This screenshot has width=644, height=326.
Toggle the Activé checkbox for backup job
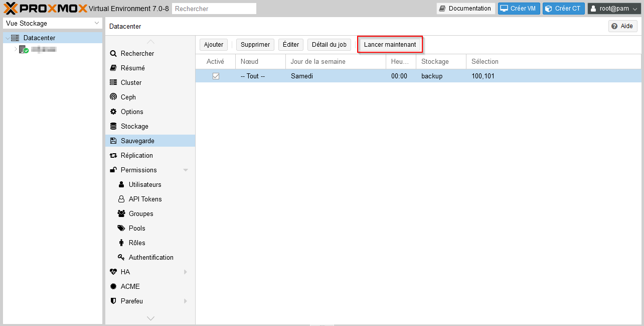(x=216, y=76)
